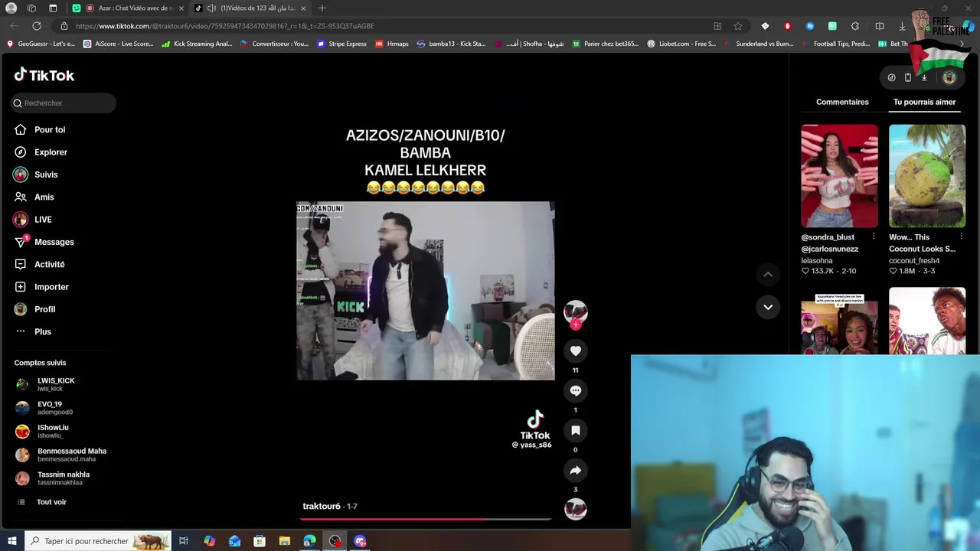Open Parier chez bet365 bookmark
Image resolution: width=980 pixels, height=551 pixels.
coord(605,44)
